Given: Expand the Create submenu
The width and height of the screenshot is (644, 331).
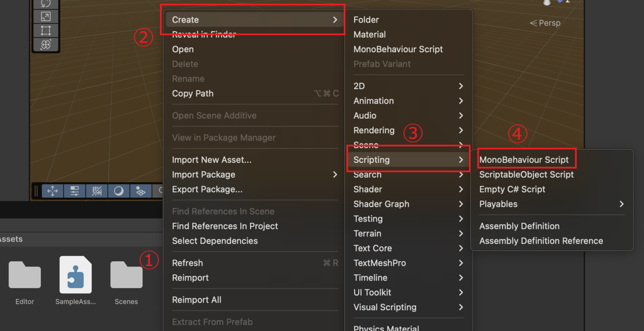Looking at the screenshot, I should (x=254, y=20).
